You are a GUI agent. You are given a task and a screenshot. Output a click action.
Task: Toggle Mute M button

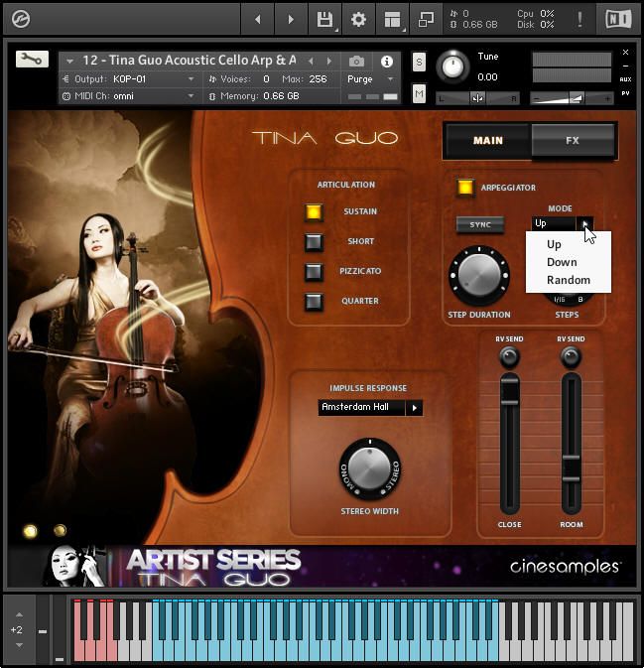pyautogui.click(x=419, y=93)
